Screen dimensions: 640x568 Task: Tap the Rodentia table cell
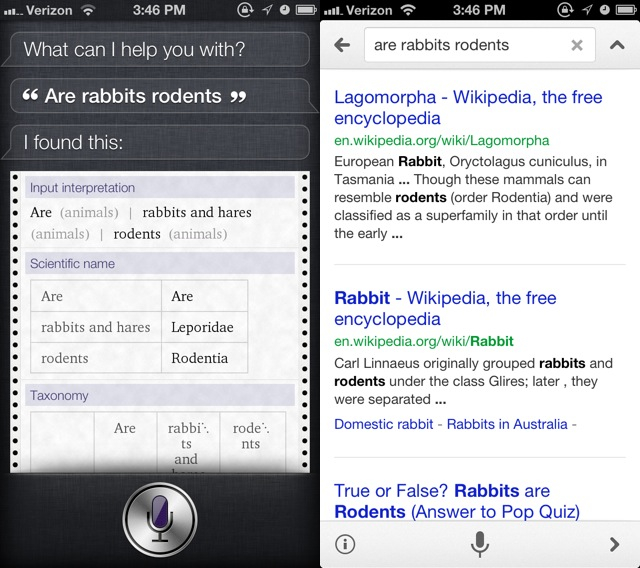click(x=204, y=358)
